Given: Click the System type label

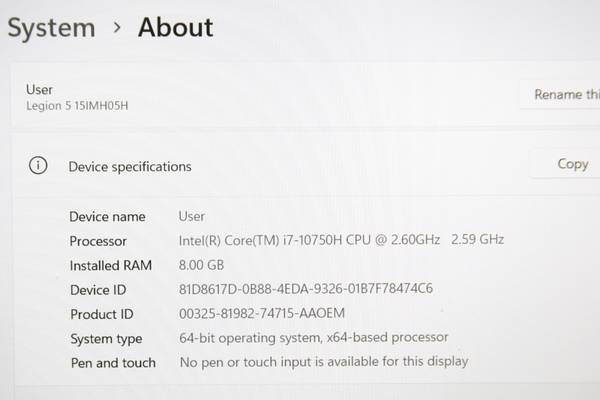Looking at the screenshot, I should 106,339.
